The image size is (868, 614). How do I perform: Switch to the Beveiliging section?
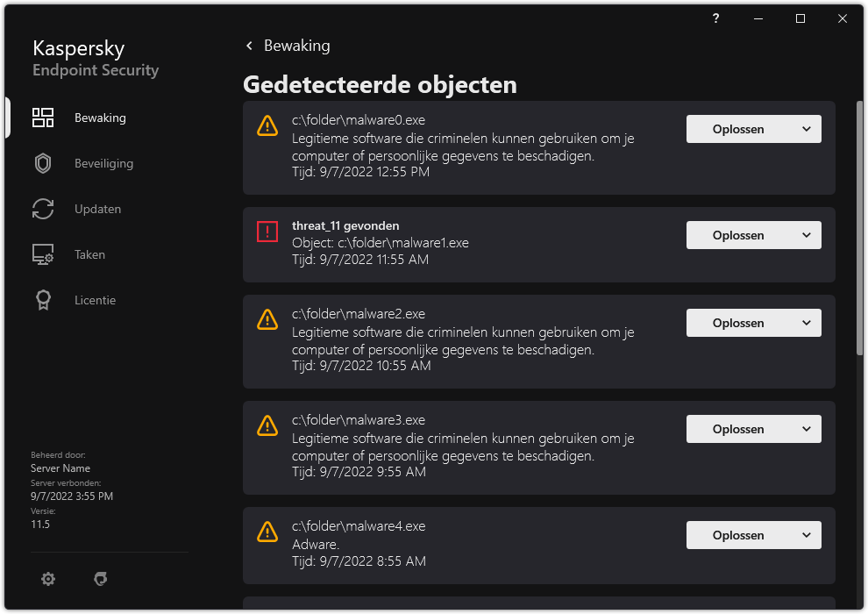(x=103, y=162)
